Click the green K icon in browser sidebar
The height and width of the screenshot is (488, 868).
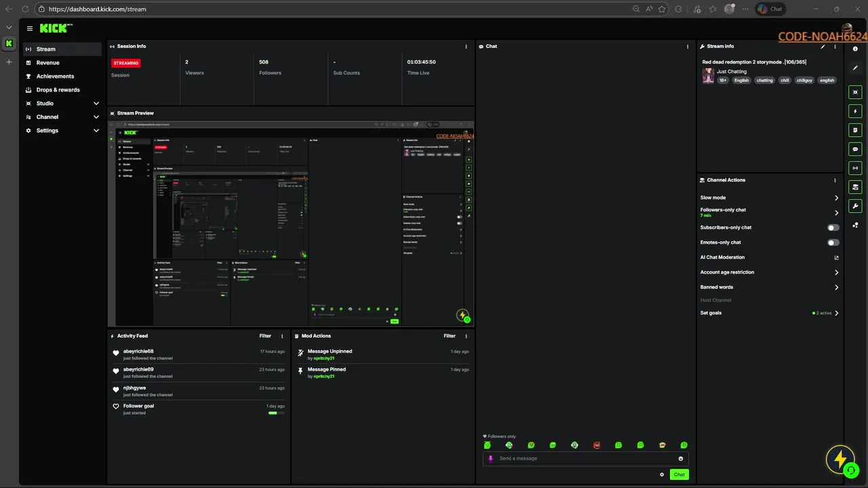coord(9,43)
